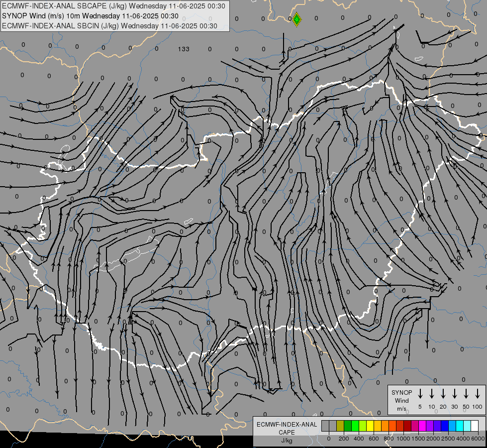Click the '5' label in wind legend
The height and width of the screenshot is (448, 487).
point(420,407)
